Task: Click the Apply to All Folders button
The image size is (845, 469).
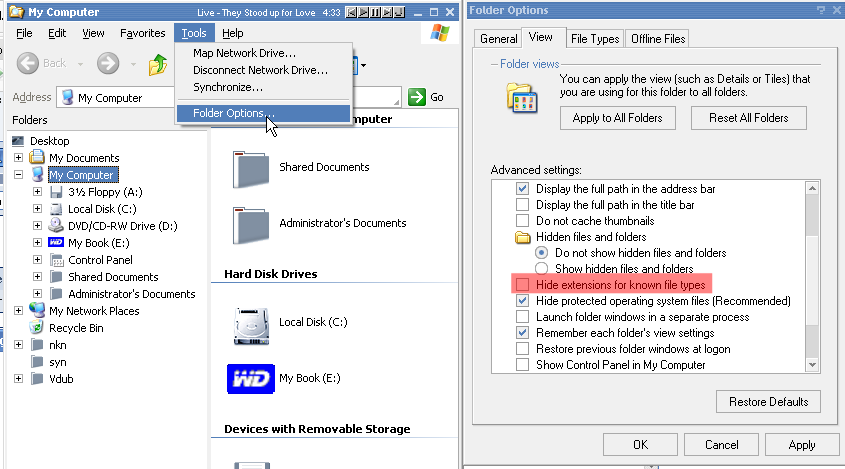Action: click(618, 118)
